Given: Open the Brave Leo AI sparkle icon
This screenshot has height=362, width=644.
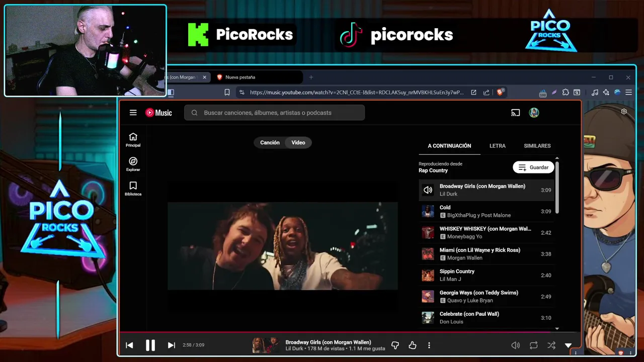Looking at the screenshot, I should (606, 93).
